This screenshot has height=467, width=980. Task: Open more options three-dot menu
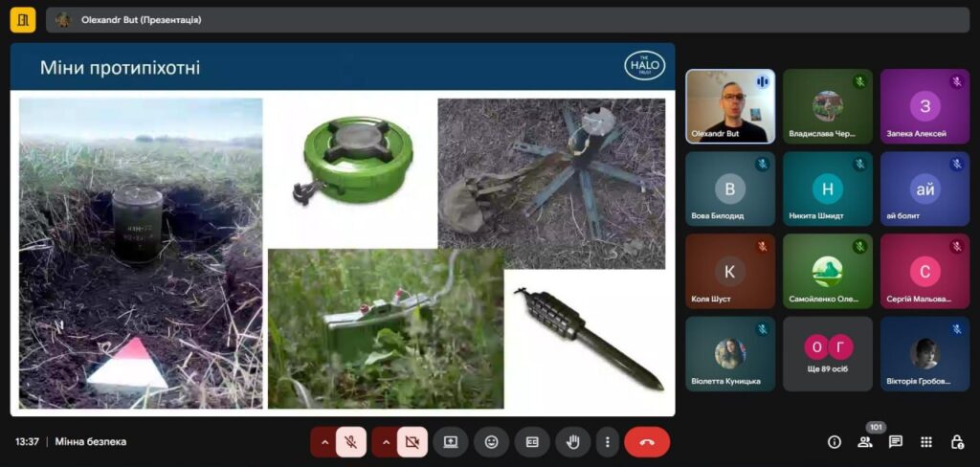(608, 442)
